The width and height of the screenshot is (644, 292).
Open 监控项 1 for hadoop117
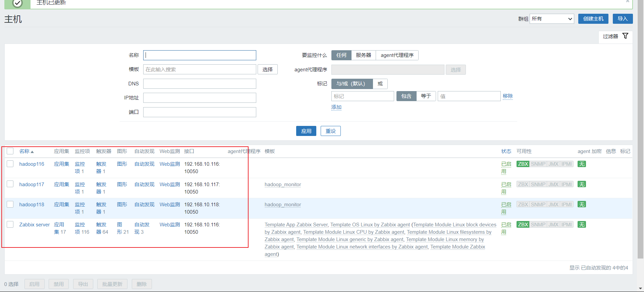[80, 188]
